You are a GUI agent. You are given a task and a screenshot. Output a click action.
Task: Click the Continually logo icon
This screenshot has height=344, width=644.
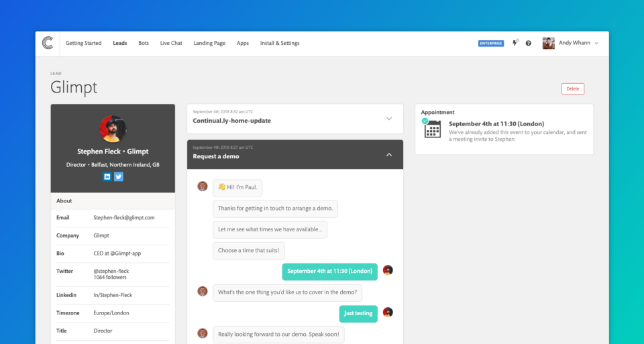click(48, 43)
